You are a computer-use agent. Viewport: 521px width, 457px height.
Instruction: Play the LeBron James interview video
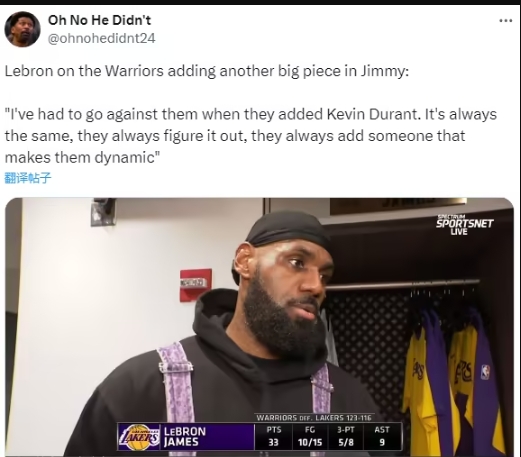pos(259,327)
